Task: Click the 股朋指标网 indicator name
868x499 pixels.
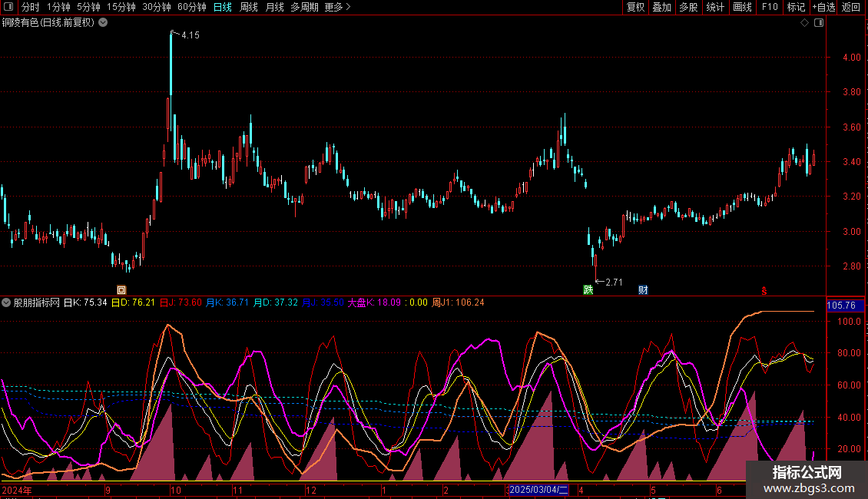Action: pyautogui.click(x=37, y=302)
